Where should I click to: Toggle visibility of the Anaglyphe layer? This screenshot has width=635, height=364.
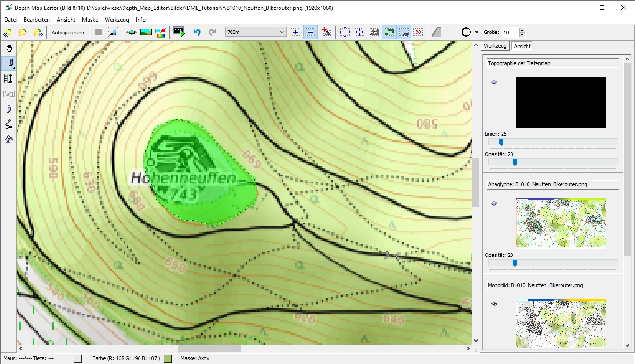click(494, 203)
